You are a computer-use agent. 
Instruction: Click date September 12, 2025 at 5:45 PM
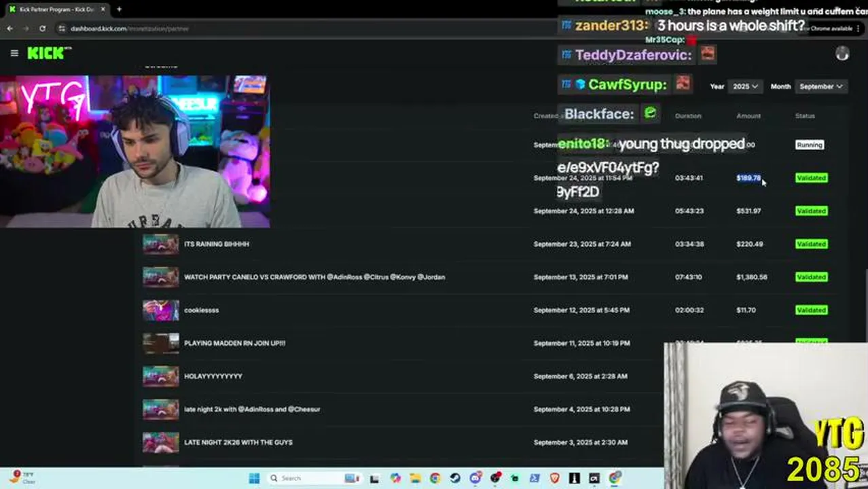click(x=581, y=310)
